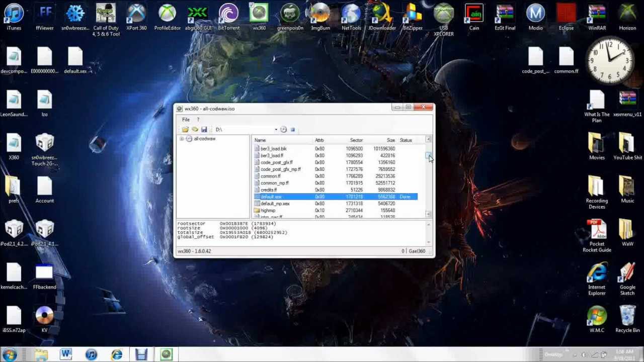Select the Pocket Rocket Guide PDF icon
Image resolution: width=644 pixels, height=362 pixels.
pyautogui.click(x=597, y=235)
